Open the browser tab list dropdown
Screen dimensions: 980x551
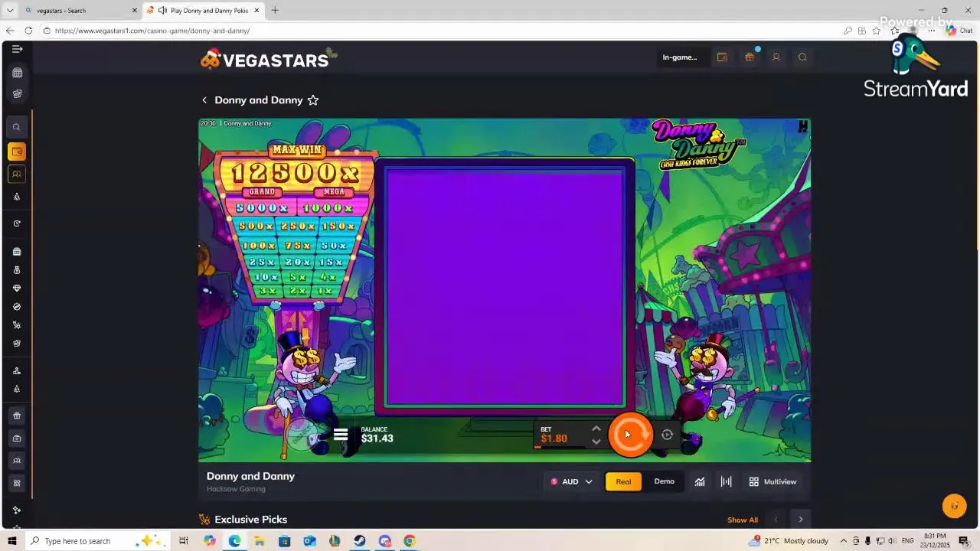(9, 11)
